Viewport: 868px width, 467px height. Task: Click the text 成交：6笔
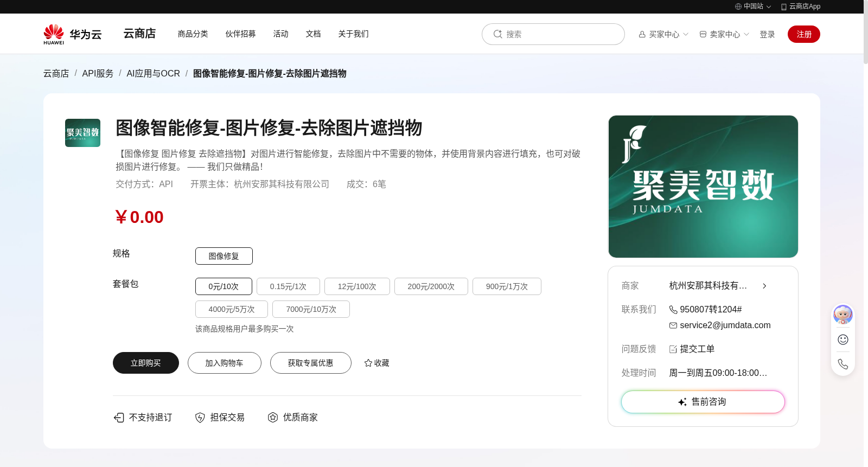366,184
